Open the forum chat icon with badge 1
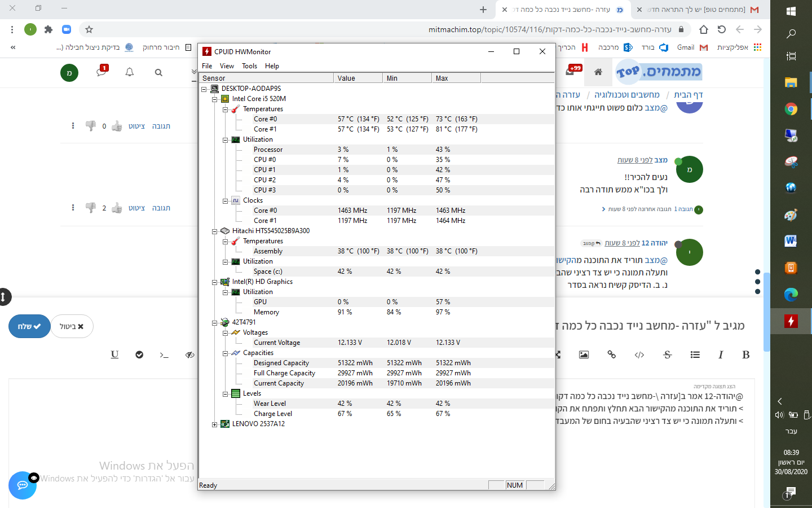Screen dimensions: 812x508 tap(101, 71)
